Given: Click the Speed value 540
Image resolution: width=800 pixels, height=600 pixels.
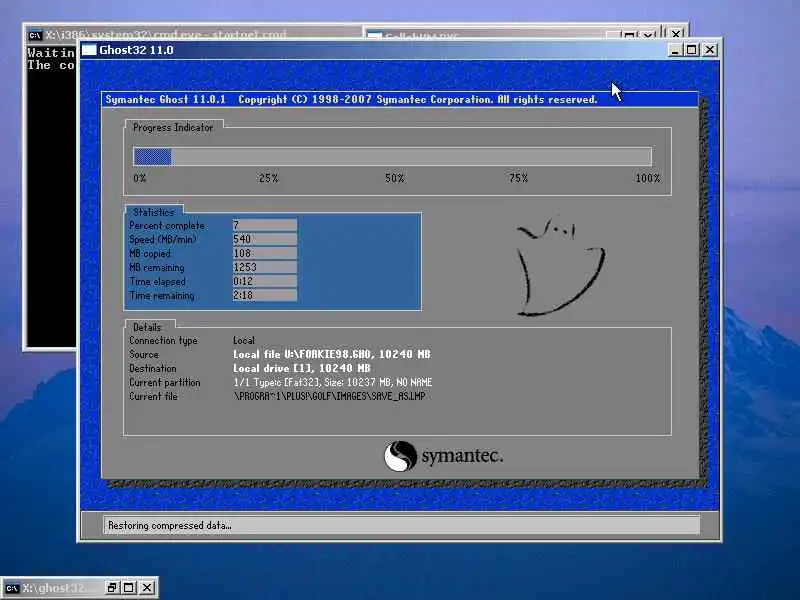Looking at the screenshot, I should [x=265, y=239].
